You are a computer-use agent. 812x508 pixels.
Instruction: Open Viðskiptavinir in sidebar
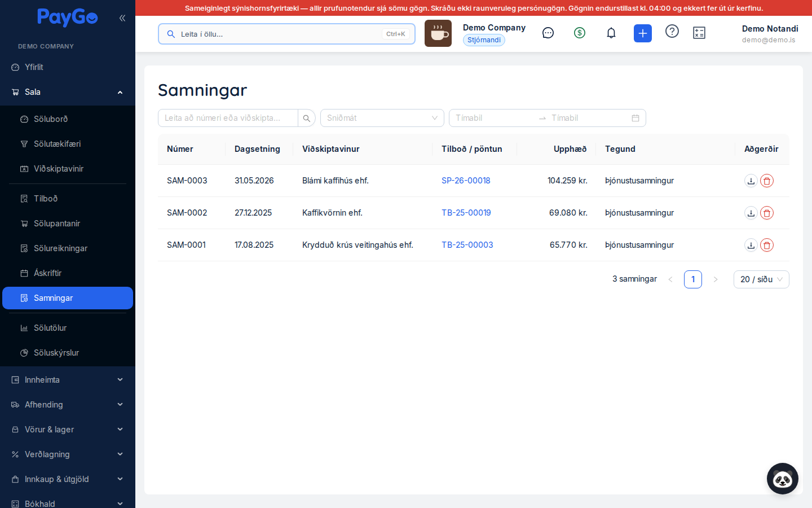click(68, 169)
